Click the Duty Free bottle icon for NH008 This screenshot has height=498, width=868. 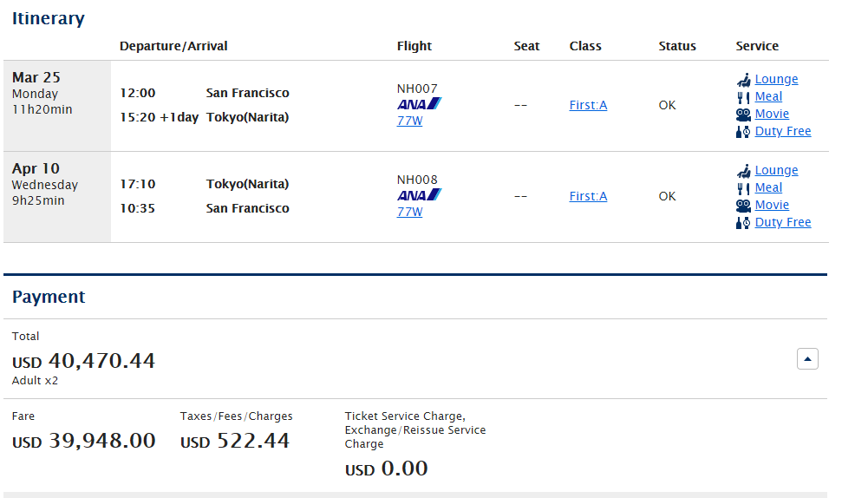[x=743, y=223]
